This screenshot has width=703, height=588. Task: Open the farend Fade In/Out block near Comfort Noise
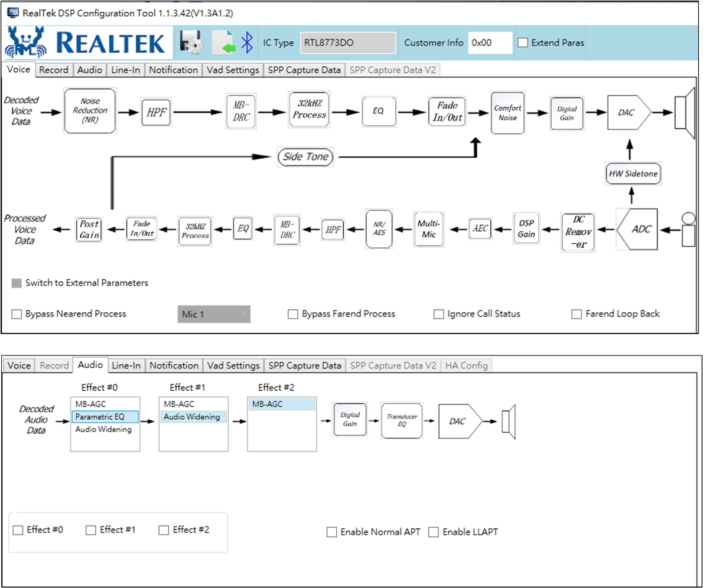[447, 112]
